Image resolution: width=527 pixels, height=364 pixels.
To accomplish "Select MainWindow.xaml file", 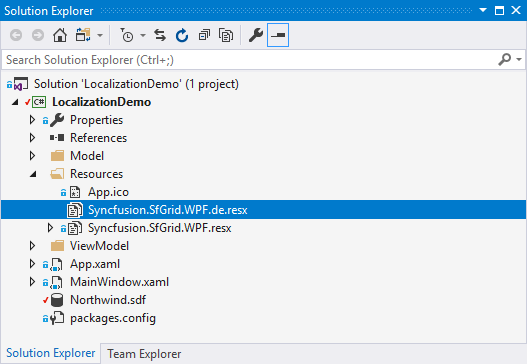I will [119, 282].
